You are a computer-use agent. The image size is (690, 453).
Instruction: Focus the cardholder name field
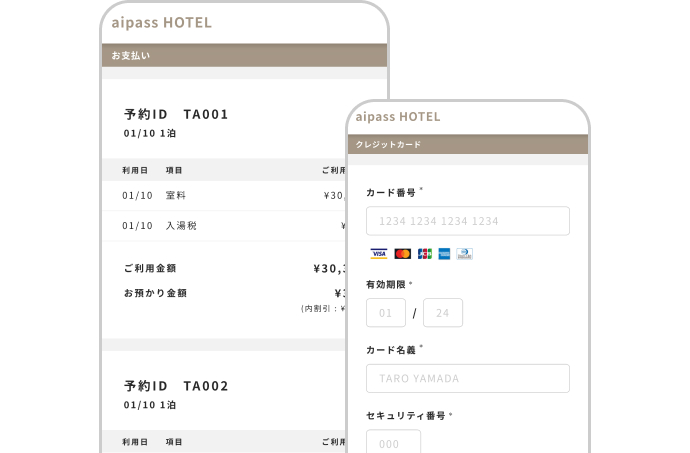(x=467, y=379)
